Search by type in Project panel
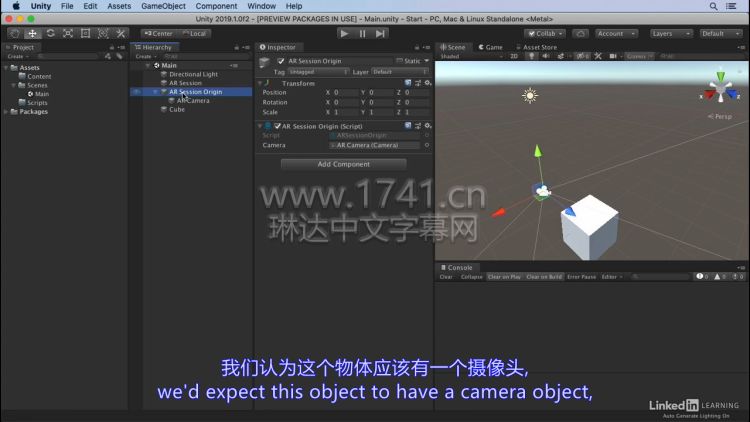The image size is (750, 422). (108, 56)
